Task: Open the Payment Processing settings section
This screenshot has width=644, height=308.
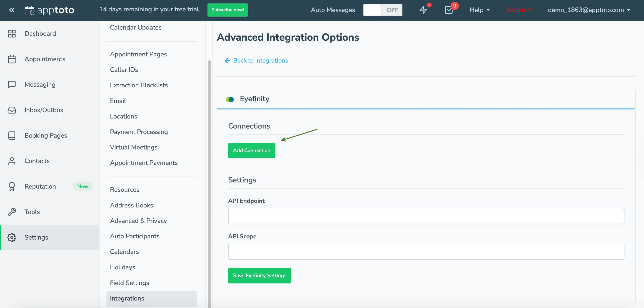Action: [x=139, y=132]
